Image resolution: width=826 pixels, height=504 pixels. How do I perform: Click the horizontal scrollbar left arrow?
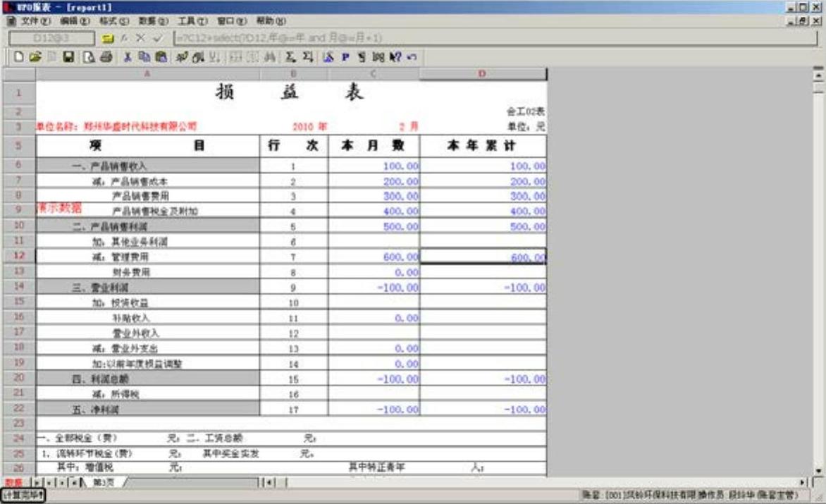point(269,482)
